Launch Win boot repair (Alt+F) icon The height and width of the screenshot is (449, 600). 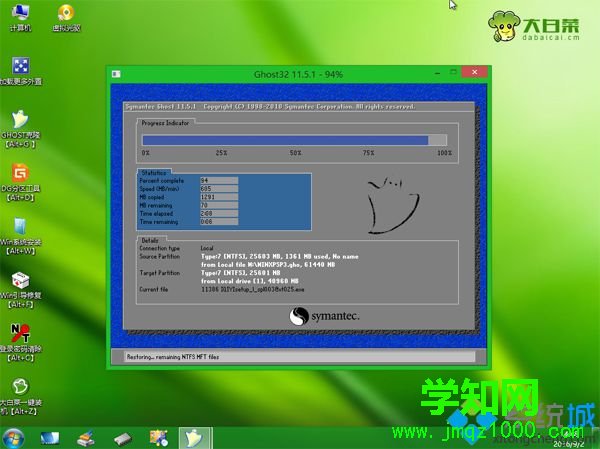(20, 290)
